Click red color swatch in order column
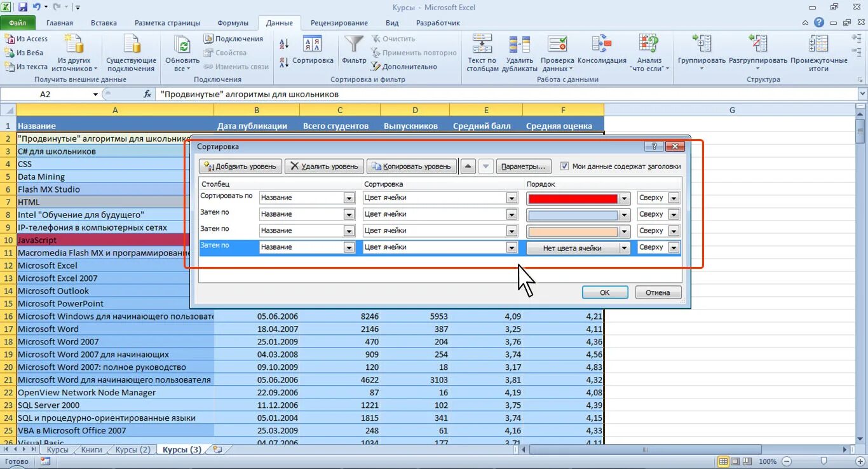This screenshot has width=868, height=469. point(573,198)
